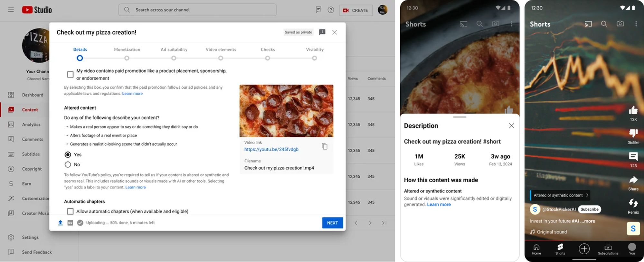The image size is (644, 262).
Task: Open Analytics in the left sidebar
Action: pos(31,125)
